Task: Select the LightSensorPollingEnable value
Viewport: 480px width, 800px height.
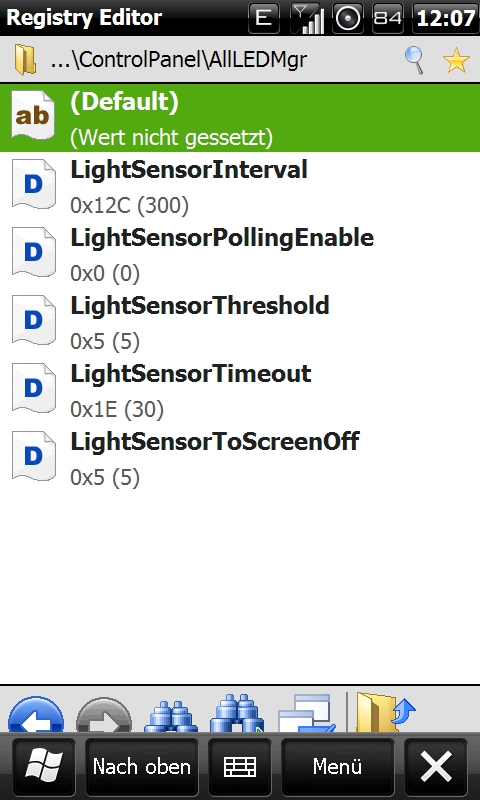Action: (240, 255)
